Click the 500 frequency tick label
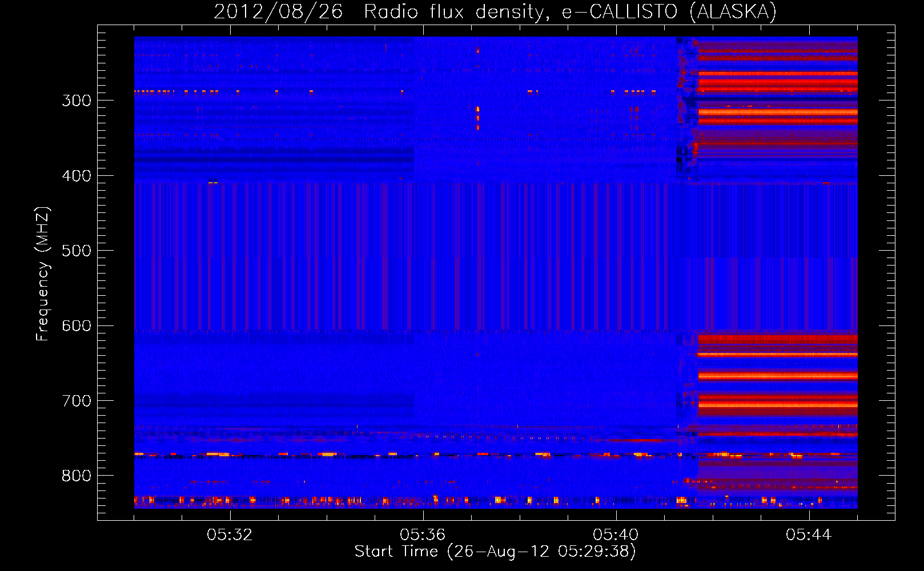This screenshot has width=924, height=571. [x=77, y=251]
